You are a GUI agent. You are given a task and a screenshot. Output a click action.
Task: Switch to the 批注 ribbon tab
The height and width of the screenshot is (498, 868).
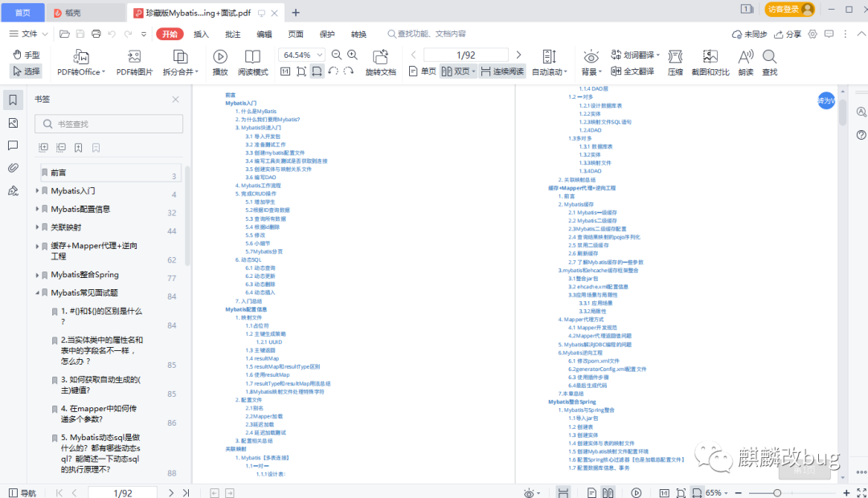[x=232, y=35]
